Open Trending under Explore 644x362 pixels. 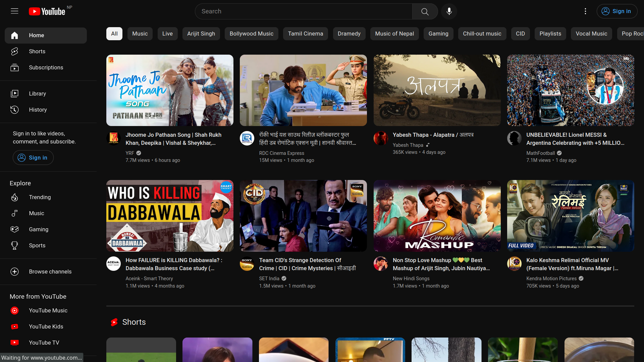(x=40, y=197)
